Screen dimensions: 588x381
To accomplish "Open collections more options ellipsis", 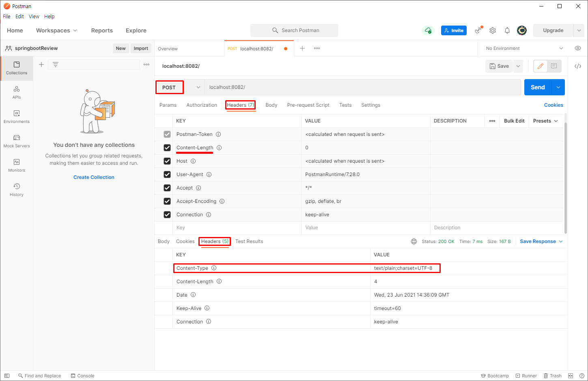I will 146,65.
